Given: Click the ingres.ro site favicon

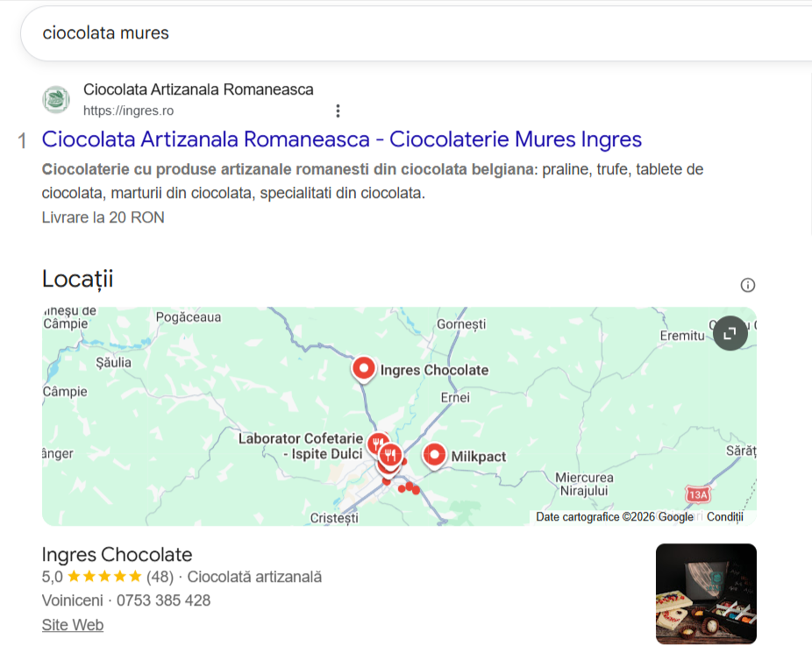Looking at the screenshot, I should pos(56,99).
